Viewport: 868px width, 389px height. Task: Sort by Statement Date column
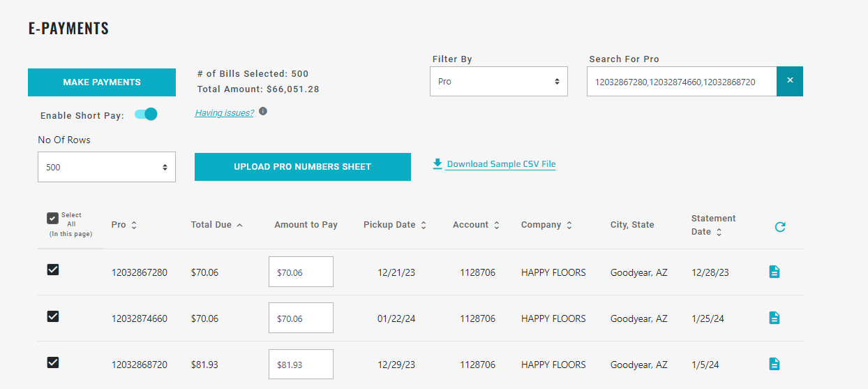[713, 225]
